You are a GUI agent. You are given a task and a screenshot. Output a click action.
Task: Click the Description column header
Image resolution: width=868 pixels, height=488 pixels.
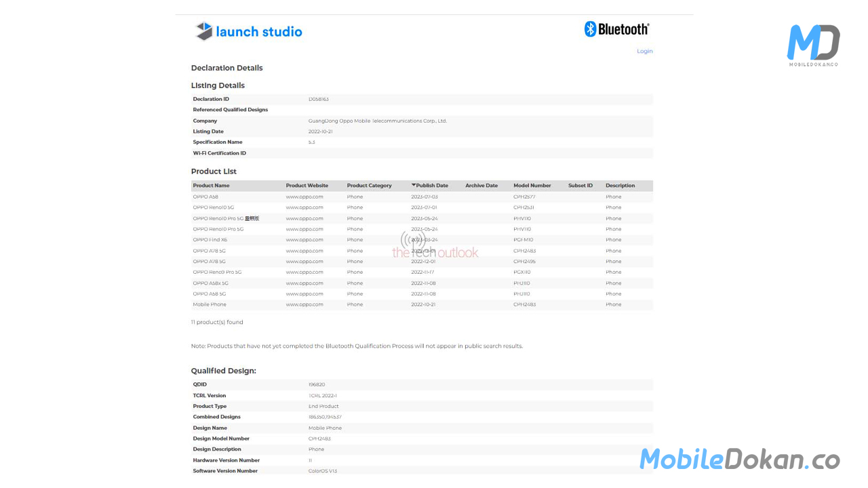pos(620,186)
